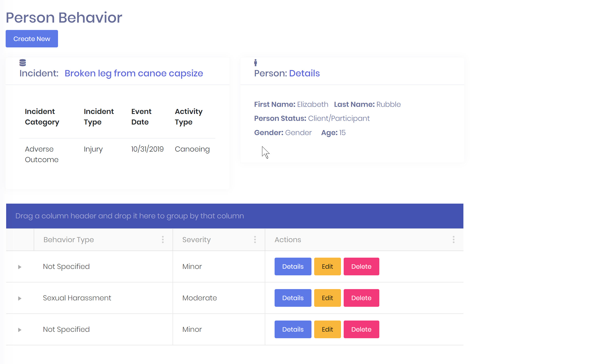590x364 pixels.
Task: Open the Severity column options menu
Action: pos(255,239)
